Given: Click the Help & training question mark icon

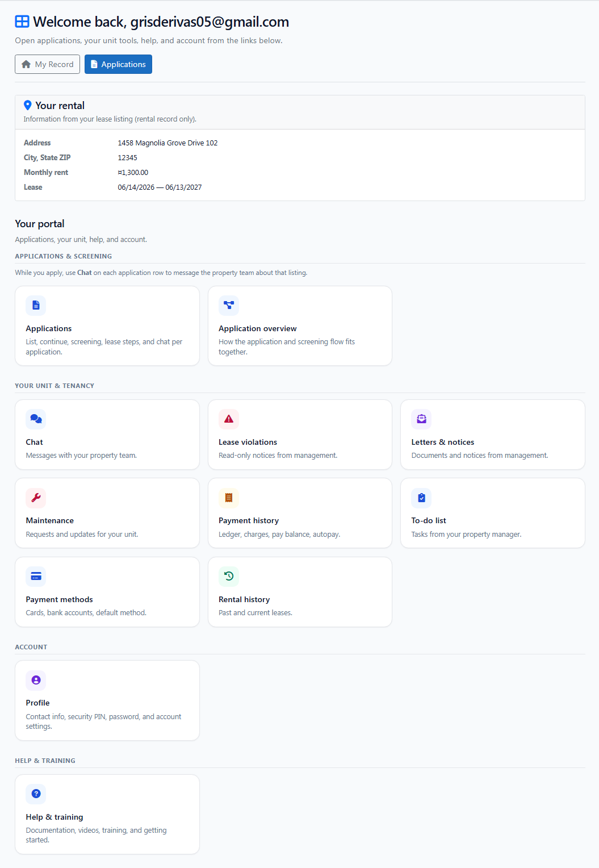Looking at the screenshot, I should (x=36, y=794).
